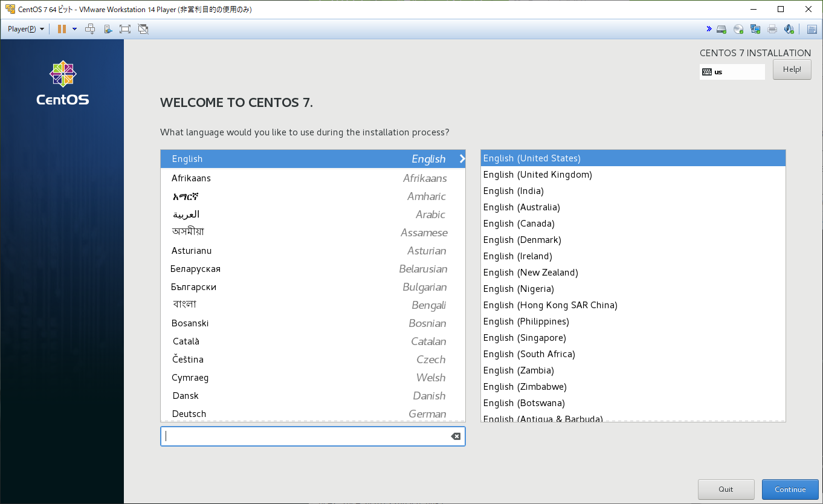The image size is (823, 504).
Task: Click the network adapter device icon
Action: pyautogui.click(x=755, y=29)
